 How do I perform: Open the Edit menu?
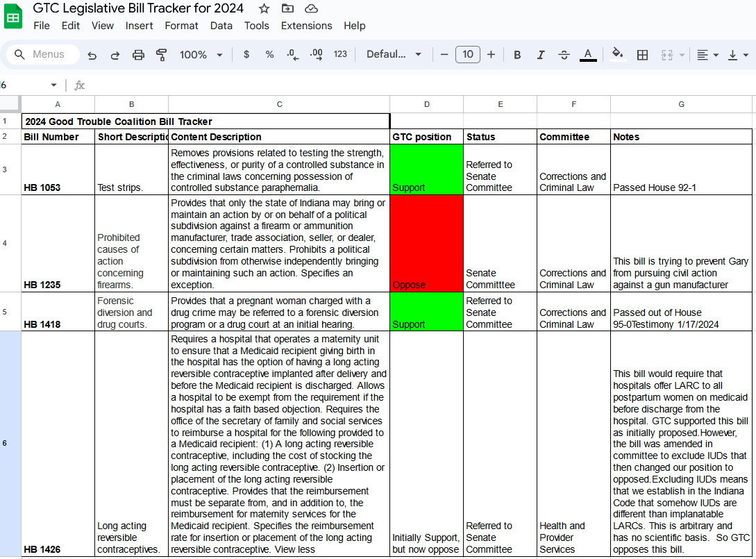tap(70, 26)
